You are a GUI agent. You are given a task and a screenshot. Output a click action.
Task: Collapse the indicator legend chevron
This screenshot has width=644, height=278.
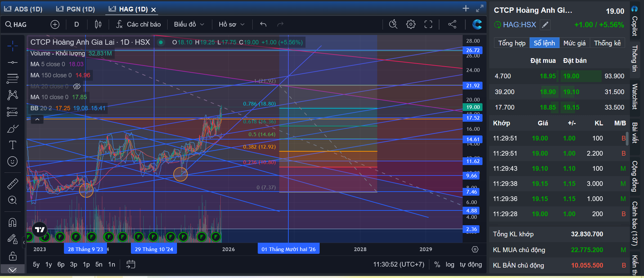[x=37, y=119]
